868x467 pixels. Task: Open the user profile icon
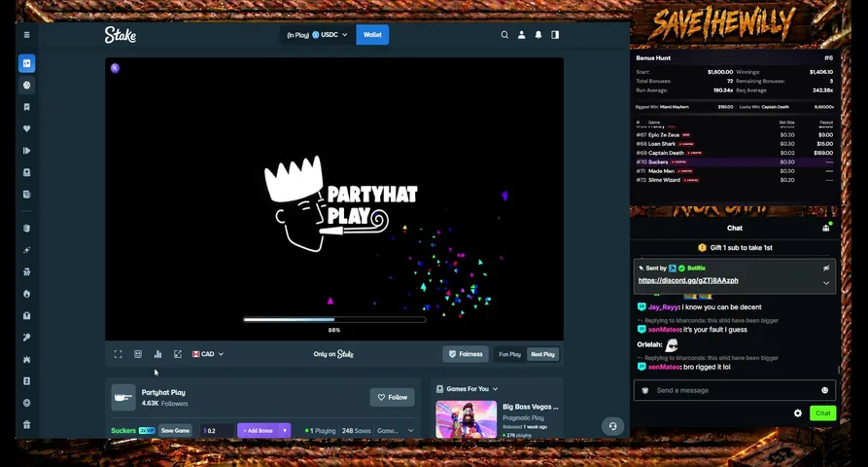(521, 34)
